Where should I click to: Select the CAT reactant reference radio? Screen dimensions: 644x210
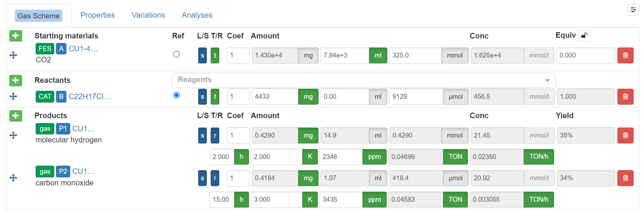click(176, 95)
